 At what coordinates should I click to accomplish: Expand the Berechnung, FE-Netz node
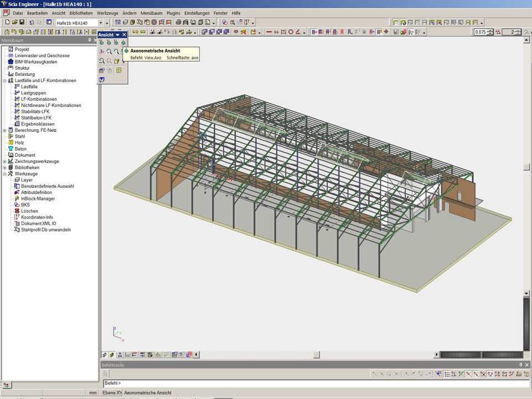tap(4, 130)
